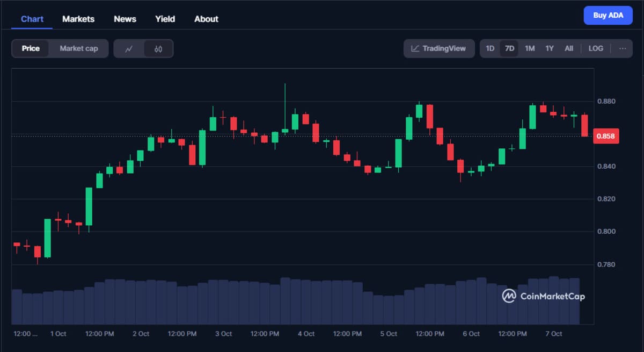The width and height of the screenshot is (644, 352).
Task: Switch to the News tab
Action: point(125,19)
